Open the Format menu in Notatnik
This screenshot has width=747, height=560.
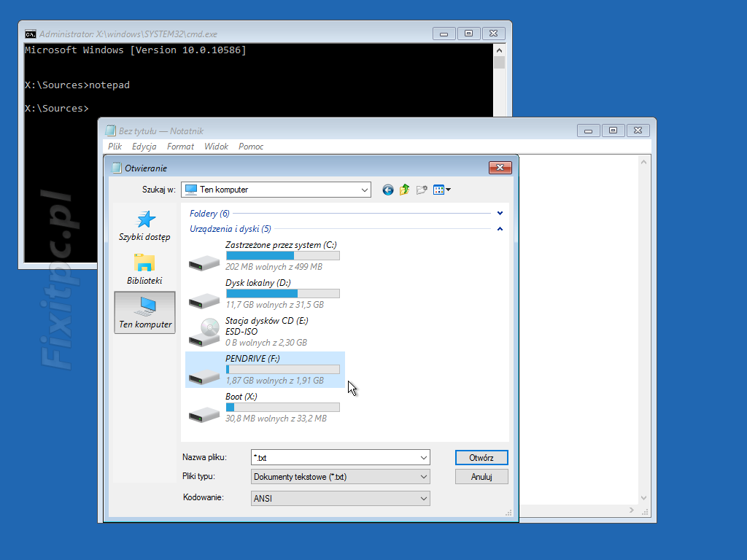coord(180,147)
